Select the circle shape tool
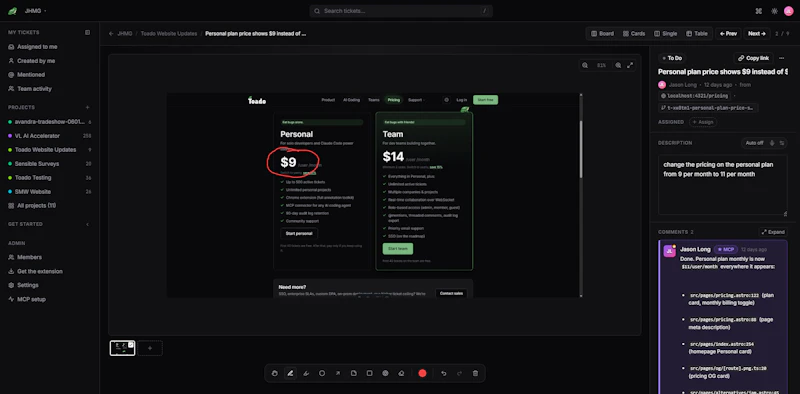The height and width of the screenshot is (394, 800). [x=322, y=373]
